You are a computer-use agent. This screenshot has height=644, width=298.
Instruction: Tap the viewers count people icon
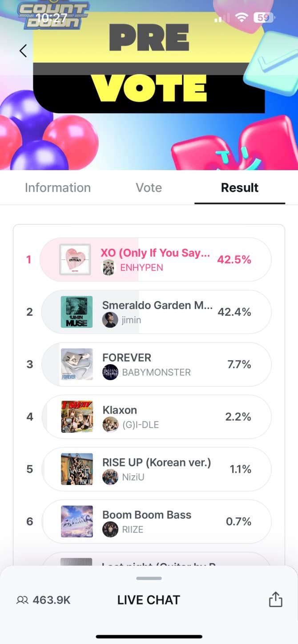click(22, 600)
